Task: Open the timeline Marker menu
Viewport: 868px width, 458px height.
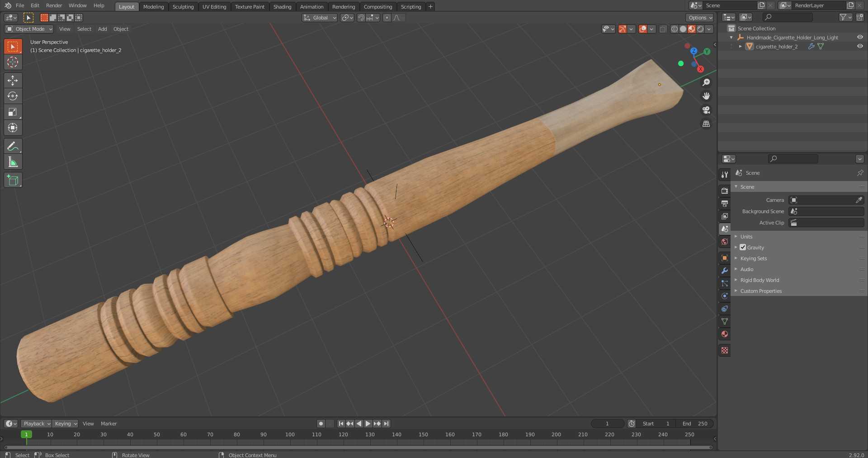Action: pyautogui.click(x=108, y=424)
